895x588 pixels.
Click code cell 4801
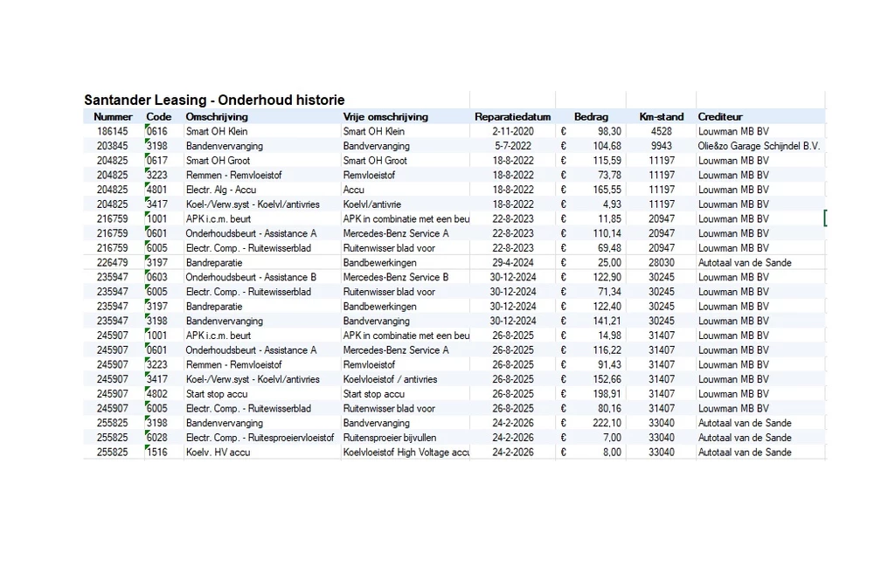(x=157, y=190)
